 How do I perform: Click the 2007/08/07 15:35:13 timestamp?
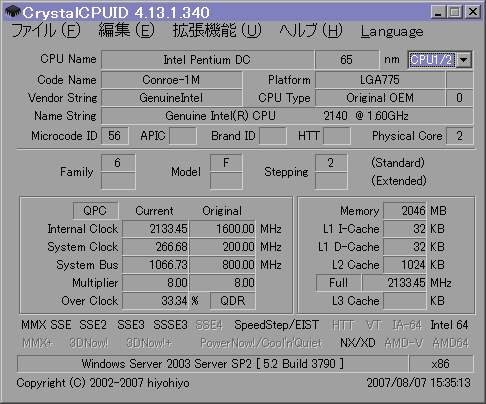(419, 383)
